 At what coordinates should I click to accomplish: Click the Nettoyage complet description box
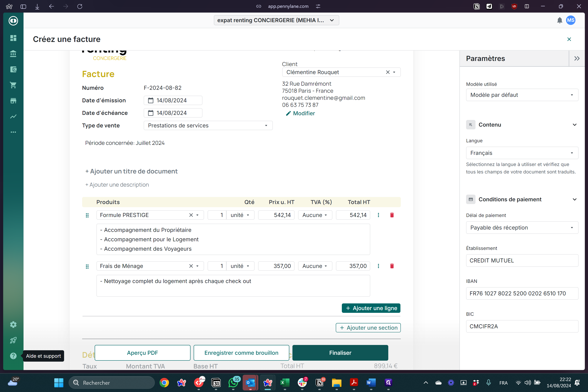(x=233, y=286)
